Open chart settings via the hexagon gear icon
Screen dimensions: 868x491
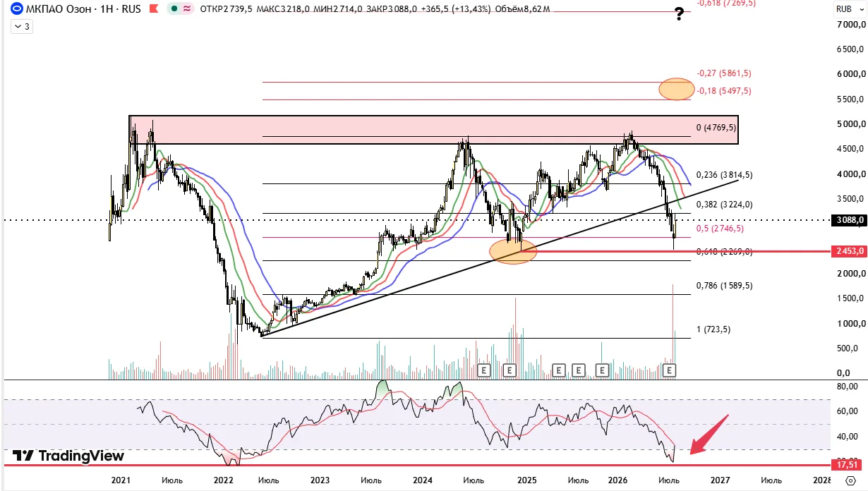point(850,480)
